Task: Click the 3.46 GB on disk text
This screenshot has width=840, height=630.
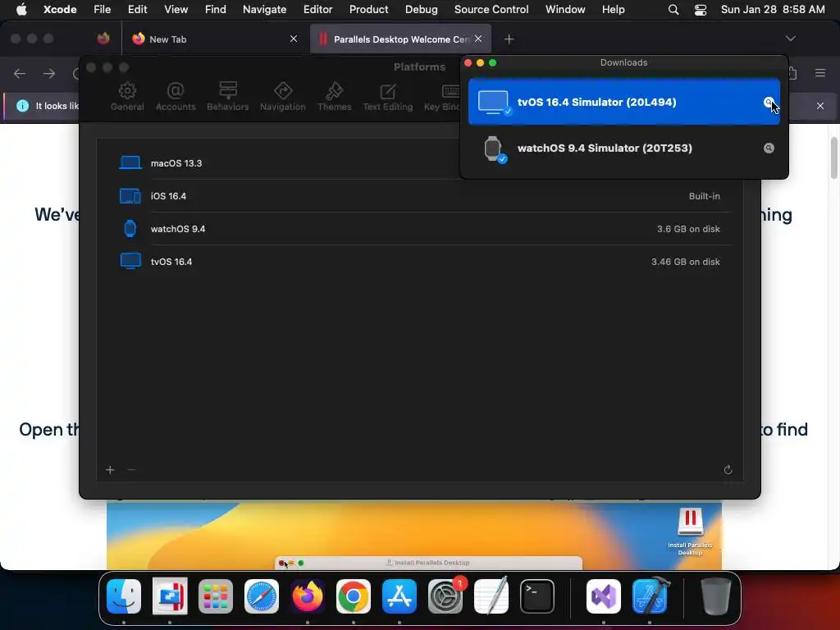Action: [x=686, y=262]
